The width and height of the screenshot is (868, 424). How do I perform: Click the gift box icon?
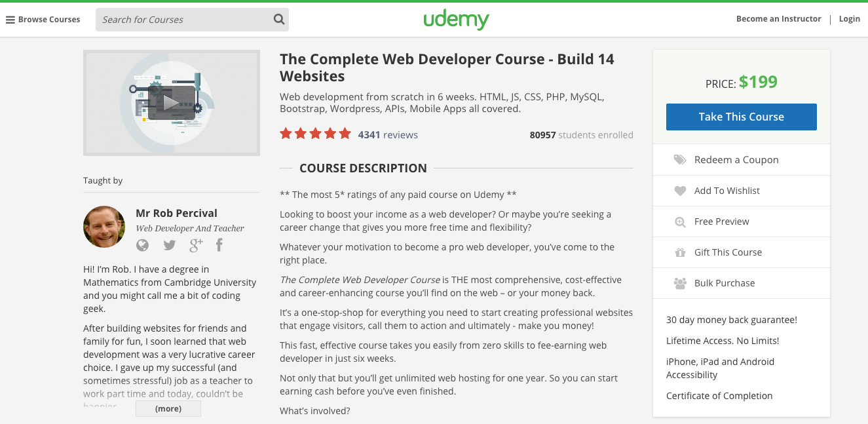(680, 252)
